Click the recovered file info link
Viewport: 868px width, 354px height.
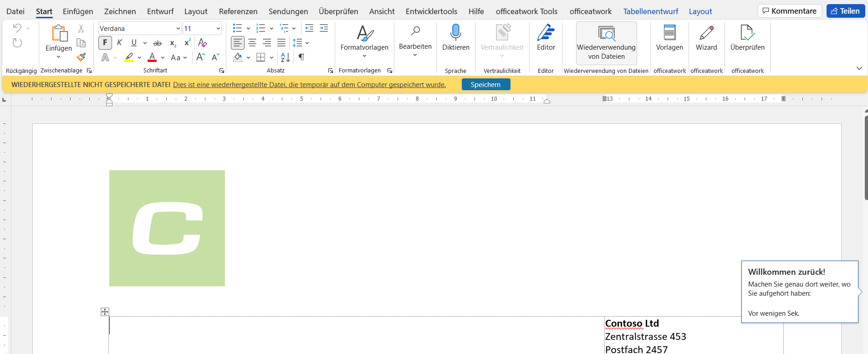coord(309,85)
